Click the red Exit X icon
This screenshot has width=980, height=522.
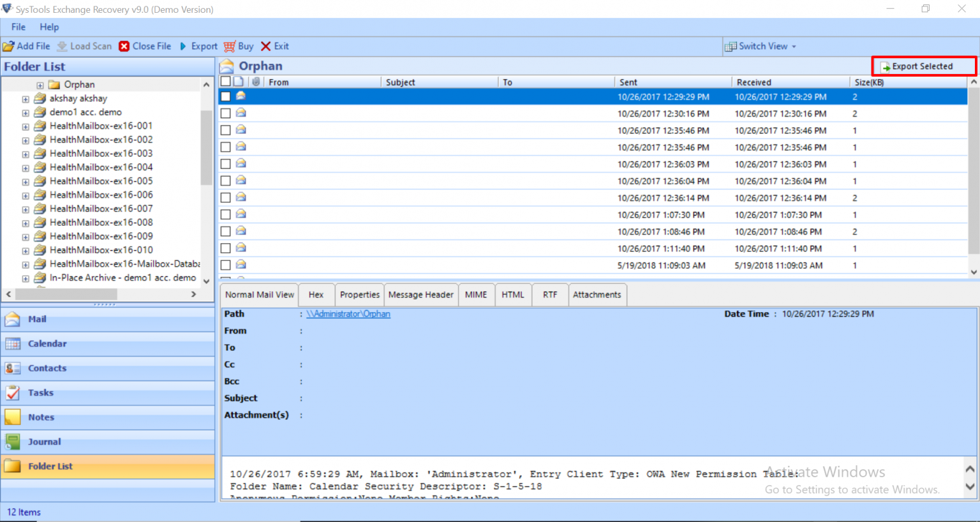click(x=266, y=47)
